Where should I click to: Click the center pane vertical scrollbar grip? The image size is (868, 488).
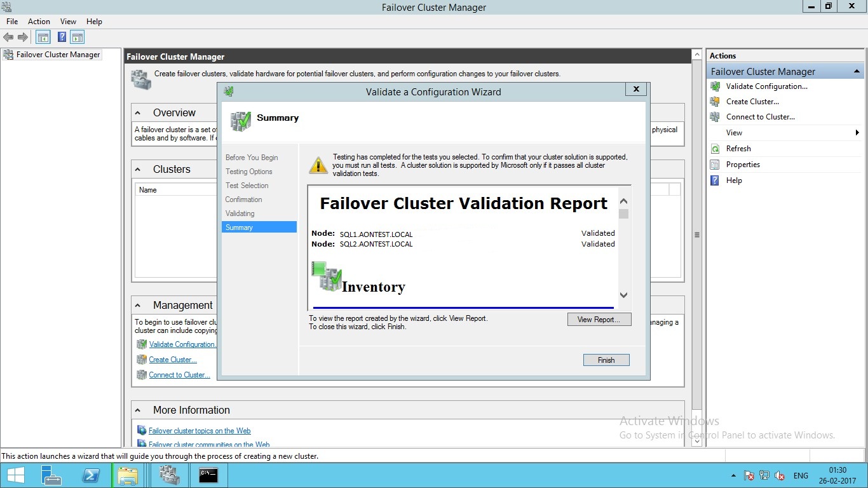click(x=696, y=234)
